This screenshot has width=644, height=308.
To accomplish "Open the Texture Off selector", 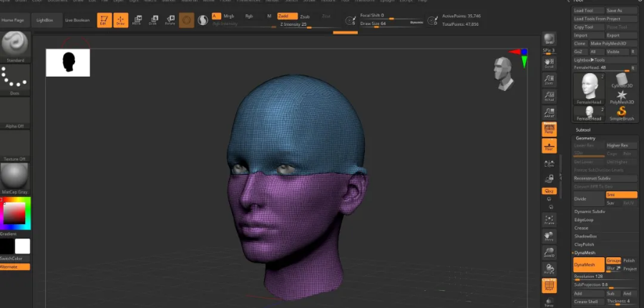I will tap(15, 145).
